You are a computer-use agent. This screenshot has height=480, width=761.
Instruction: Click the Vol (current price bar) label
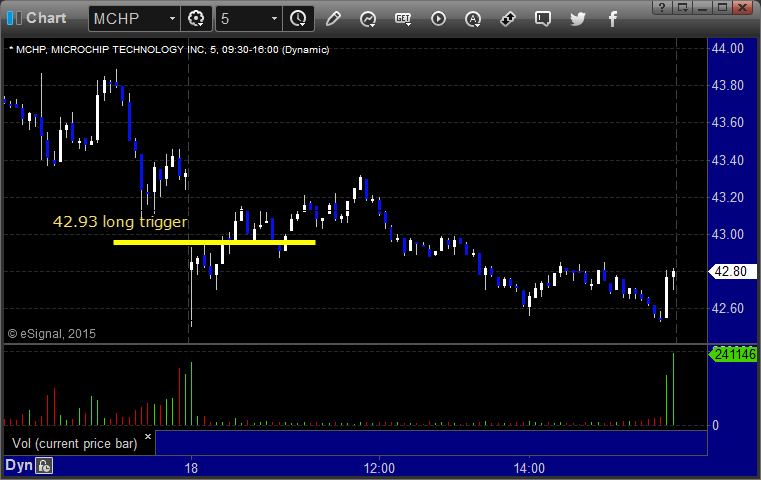[x=74, y=443]
